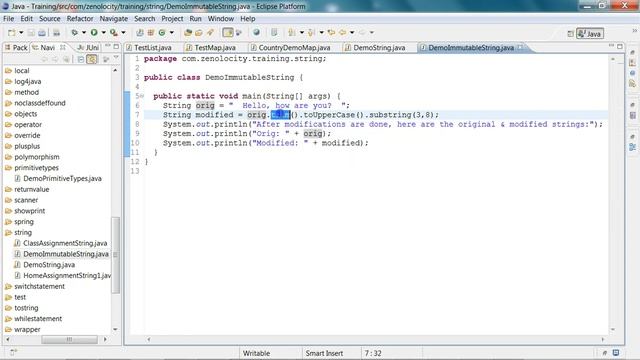Click the Back navigation arrow icon
This screenshot has width=640, height=360.
(342, 33)
